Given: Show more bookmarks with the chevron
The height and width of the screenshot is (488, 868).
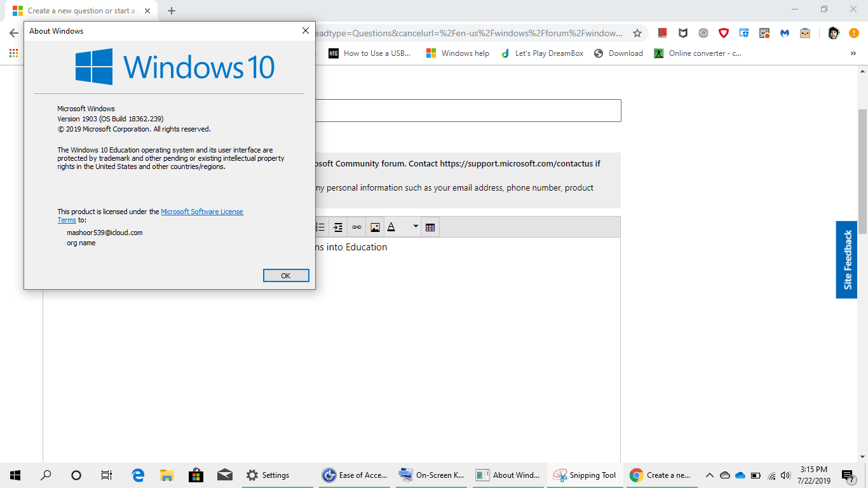Looking at the screenshot, I should (x=853, y=53).
